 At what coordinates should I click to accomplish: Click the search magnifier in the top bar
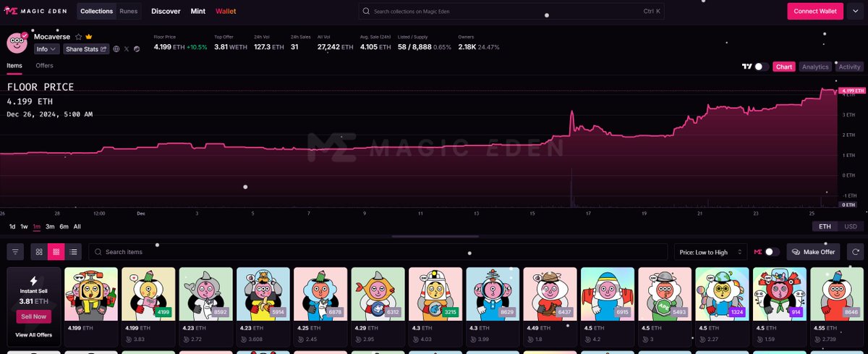(367, 12)
